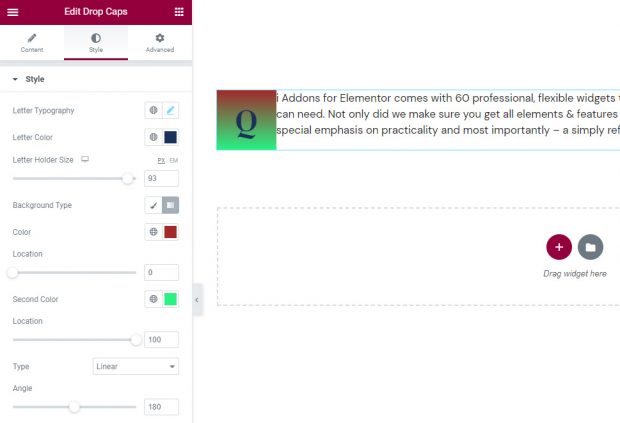Edit Letter Typography with pencil icon

pyautogui.click(x=170, y=110)
